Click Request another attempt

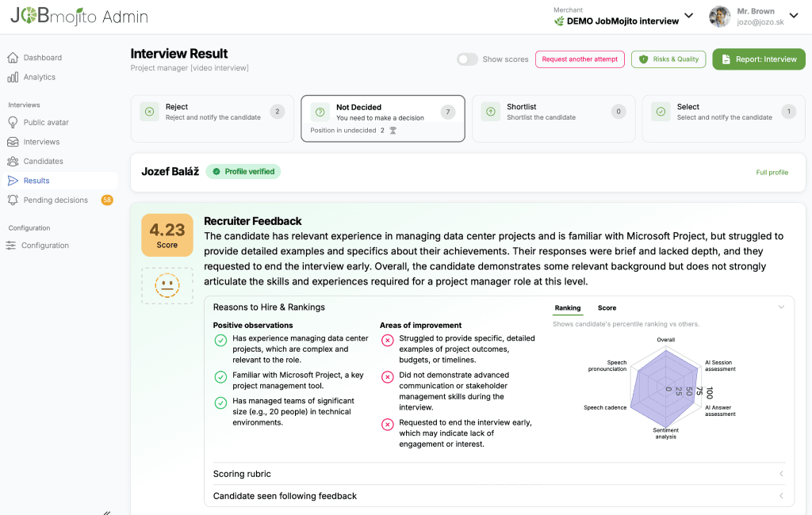(580, 59)
